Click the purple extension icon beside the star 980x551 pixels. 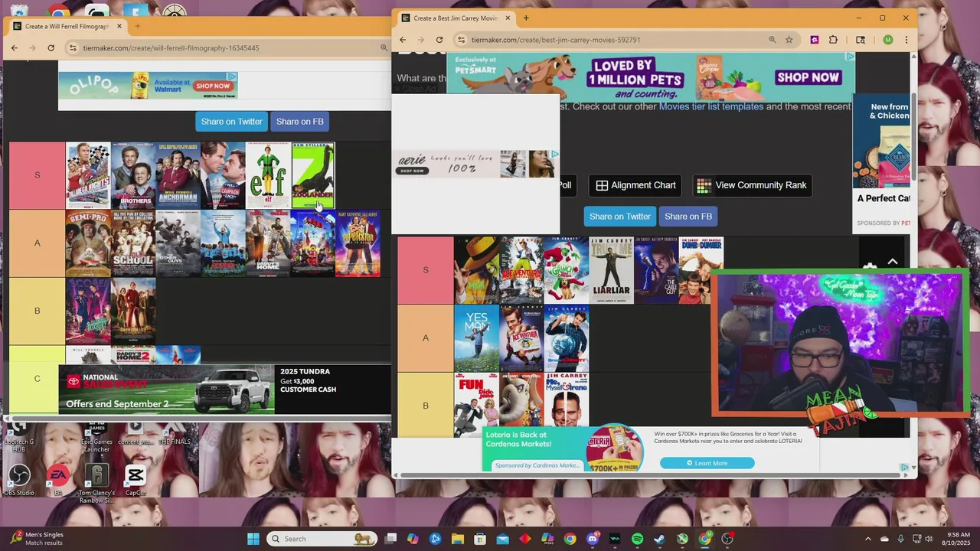point(815,40)
